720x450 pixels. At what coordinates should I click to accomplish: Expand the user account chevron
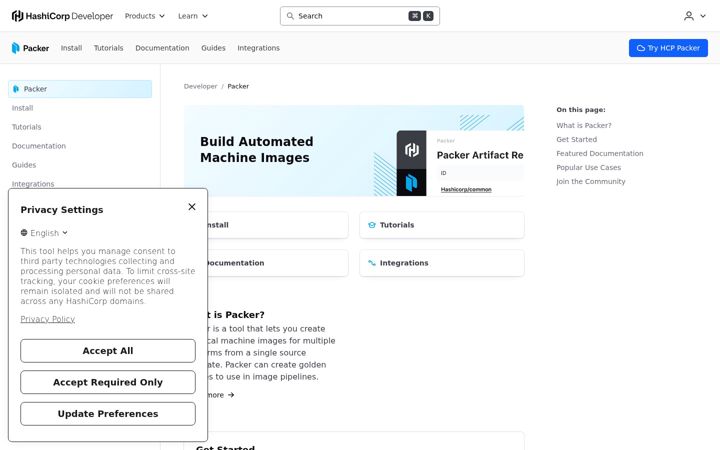pos(703,16)
